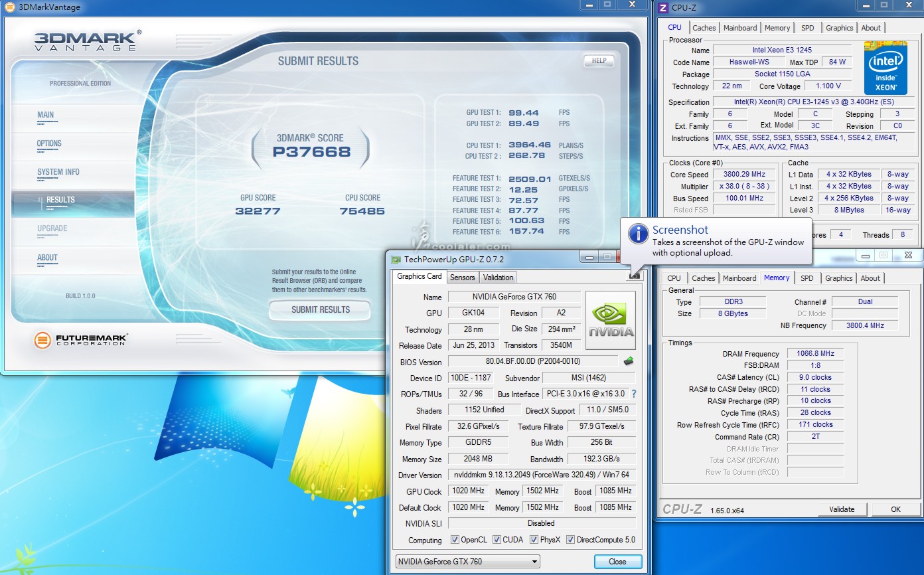This screenshot has width=924, height=575.
Task: Select RESULTS in 3DMark Vantage sidebar
Action: pos(73,204)
